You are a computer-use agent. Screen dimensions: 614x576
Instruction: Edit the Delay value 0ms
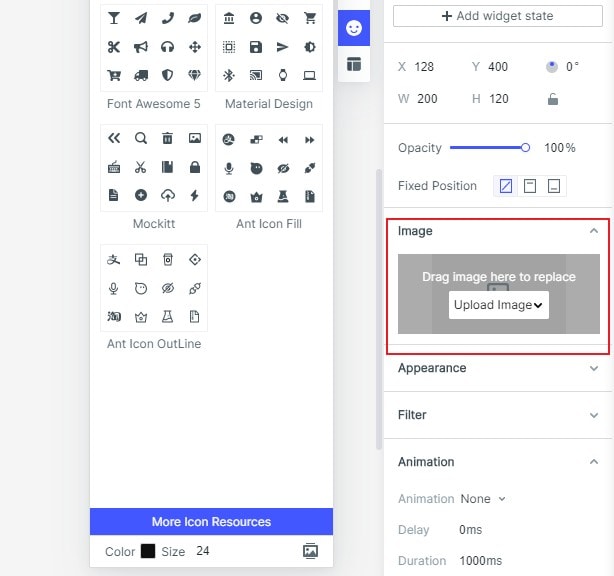pos(470,530)
